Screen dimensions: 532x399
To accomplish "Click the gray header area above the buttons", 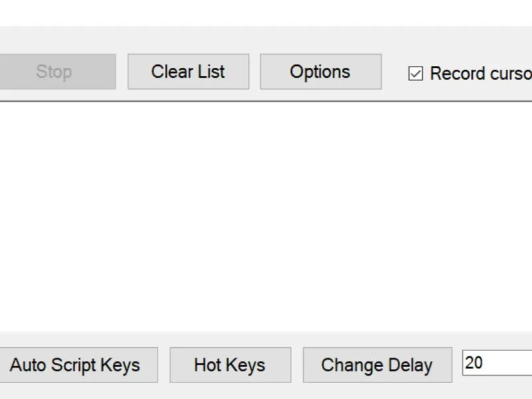I will click(266, 39).
